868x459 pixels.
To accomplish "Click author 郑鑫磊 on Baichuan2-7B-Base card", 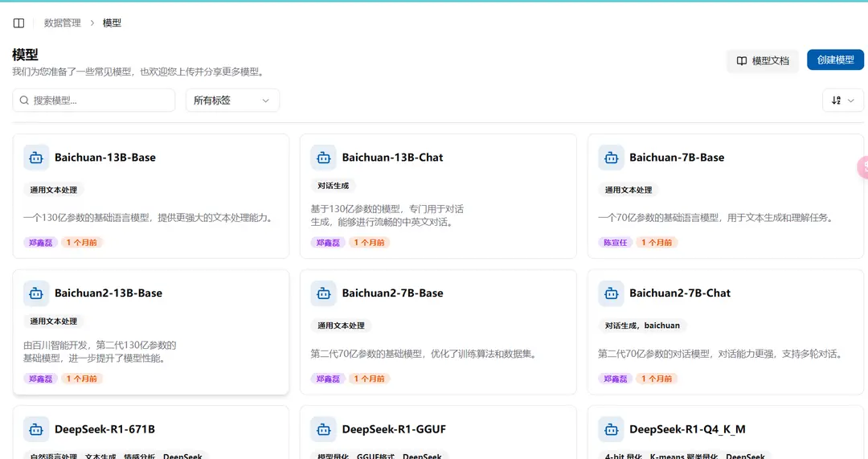I will tap(328, 379).
